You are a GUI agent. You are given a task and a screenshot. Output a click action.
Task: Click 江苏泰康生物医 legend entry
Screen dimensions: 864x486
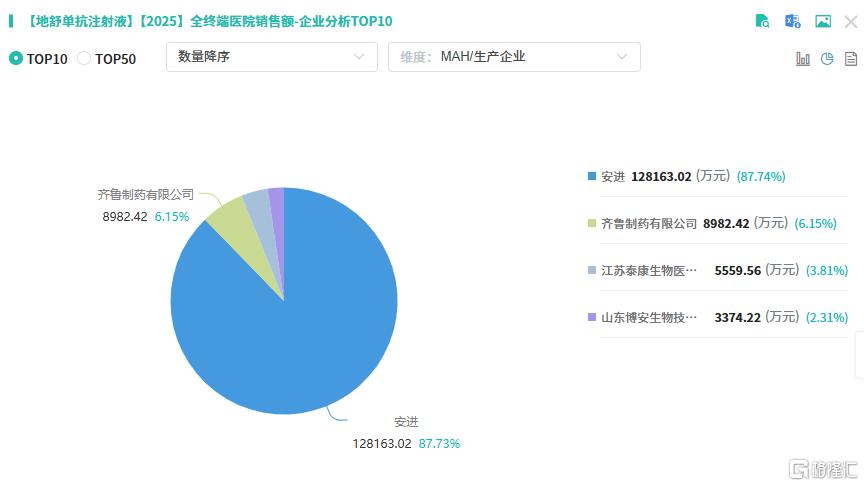[648, 270]
